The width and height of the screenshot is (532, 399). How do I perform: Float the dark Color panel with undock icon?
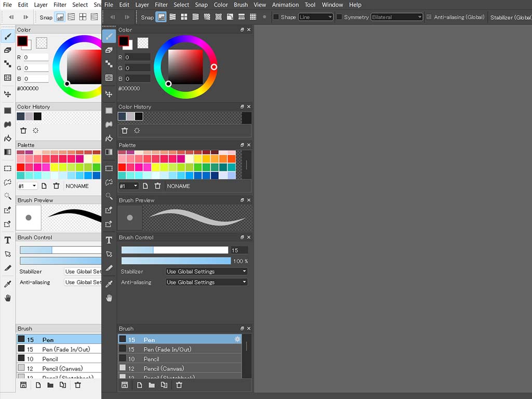[242, 30]
